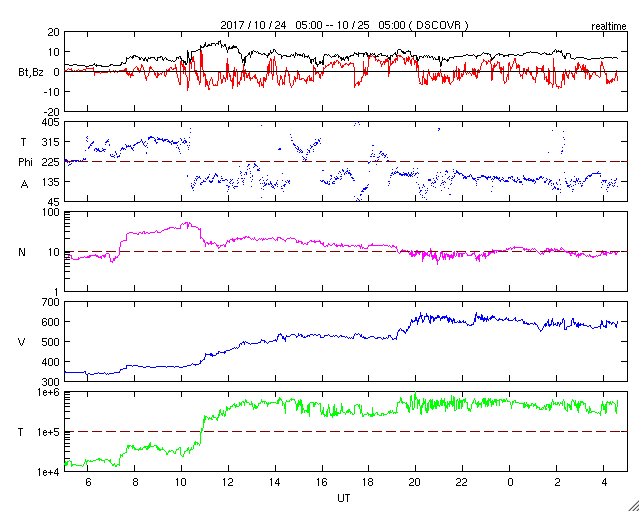Click the 45 tick on Phi axis
The image size is (640, 512).
click(x=54, y=202)
